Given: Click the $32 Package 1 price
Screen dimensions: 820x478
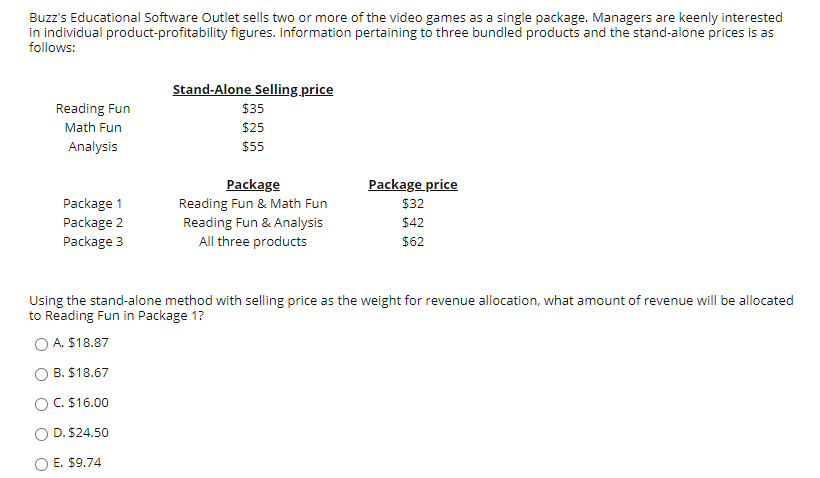Looking at the screenshot, I should 413,203.
